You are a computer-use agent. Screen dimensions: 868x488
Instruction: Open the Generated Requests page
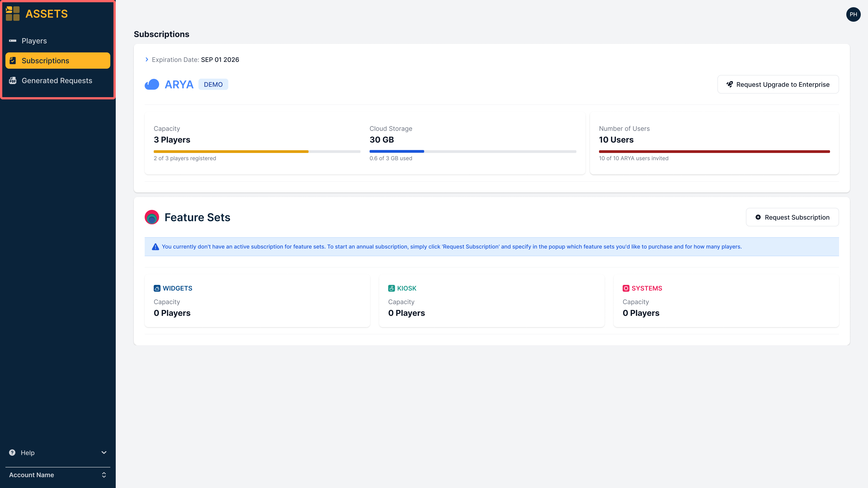point(58,80)
